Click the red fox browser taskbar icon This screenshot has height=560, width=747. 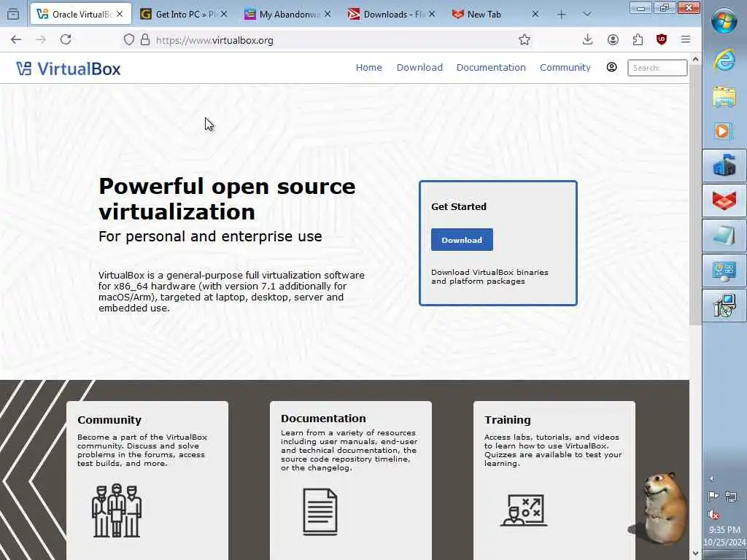724,201
